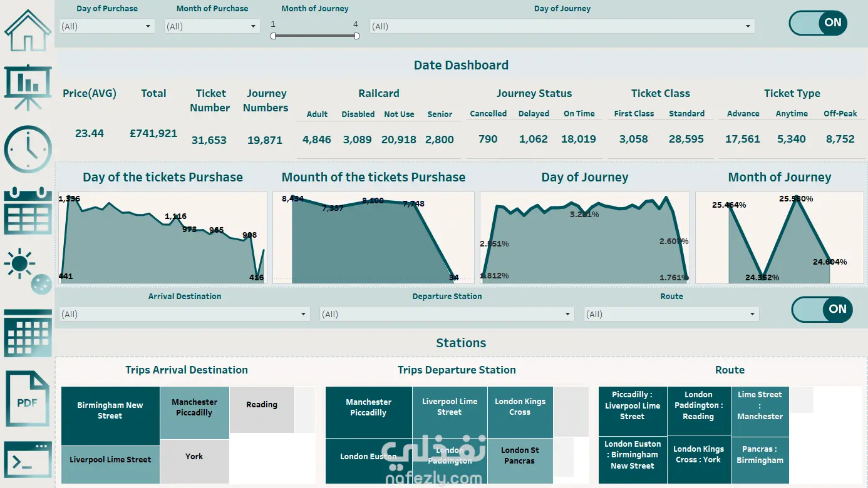Select the sun and moon icon
This screenshot has width=868, height=488.
pyautogui.click(x=28, y=271)
